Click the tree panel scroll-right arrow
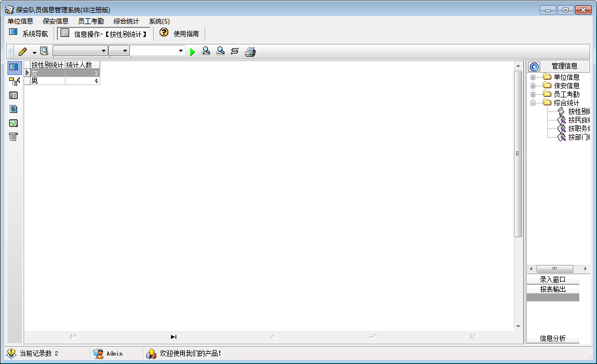This screenshot has width=597, height=364. coord(586,269)
